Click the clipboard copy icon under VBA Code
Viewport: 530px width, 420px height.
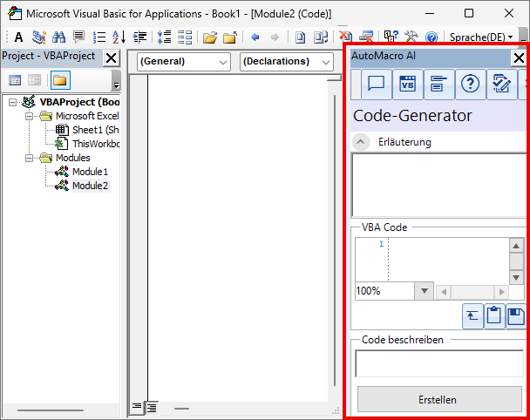point(494,316)
